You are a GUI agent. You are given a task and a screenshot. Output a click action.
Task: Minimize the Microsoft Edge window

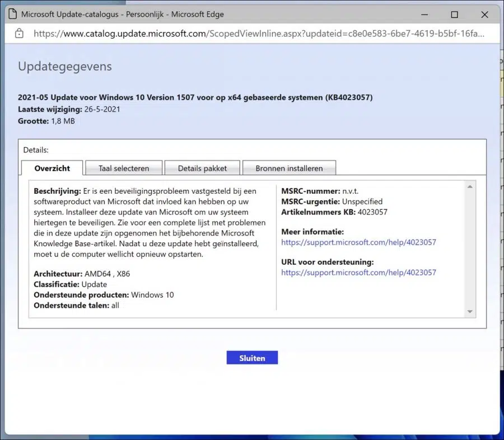[x=424, y=15]
